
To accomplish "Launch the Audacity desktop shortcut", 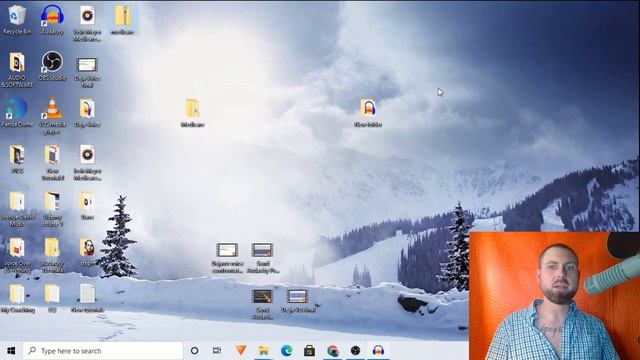I will click(x=52, y=19).
